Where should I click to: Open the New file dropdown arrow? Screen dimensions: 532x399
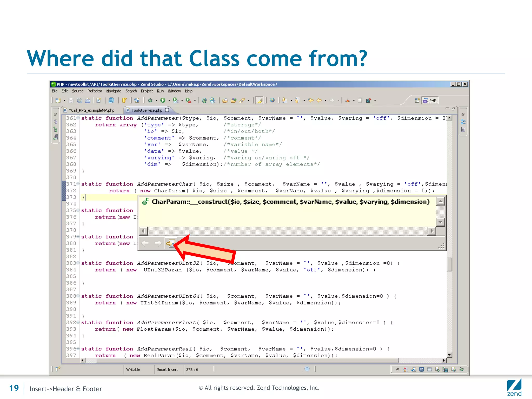click(64, 101)
